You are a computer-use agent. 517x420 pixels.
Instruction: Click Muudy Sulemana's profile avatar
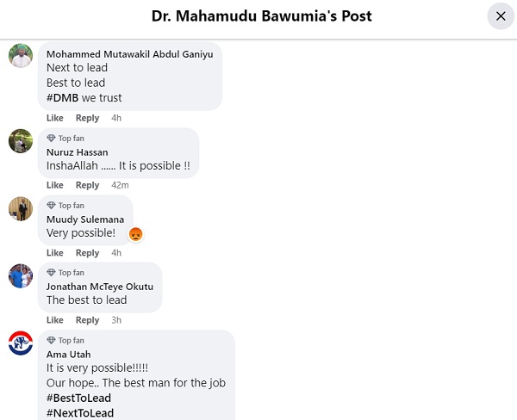[21, 208]
